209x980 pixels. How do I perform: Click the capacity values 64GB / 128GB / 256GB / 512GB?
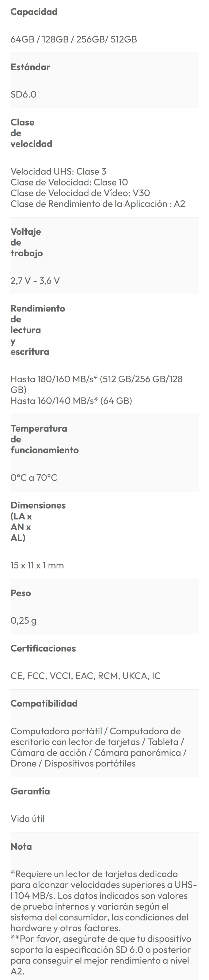point(73,39)
